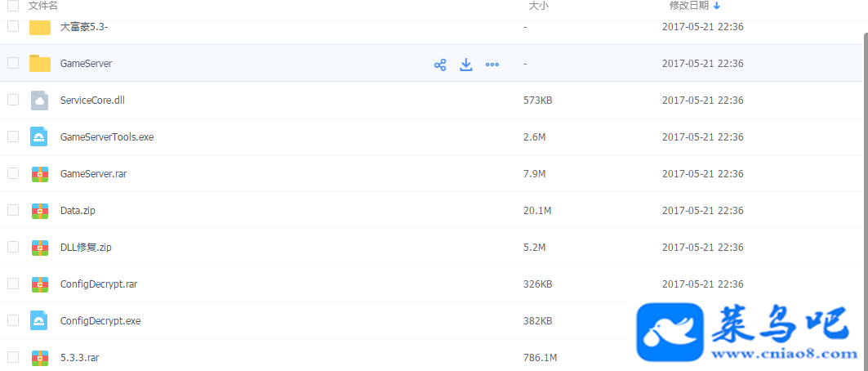Click the ConfigDecrypt.exe file name
Screen dimensions: 868x371
point(100,320)
